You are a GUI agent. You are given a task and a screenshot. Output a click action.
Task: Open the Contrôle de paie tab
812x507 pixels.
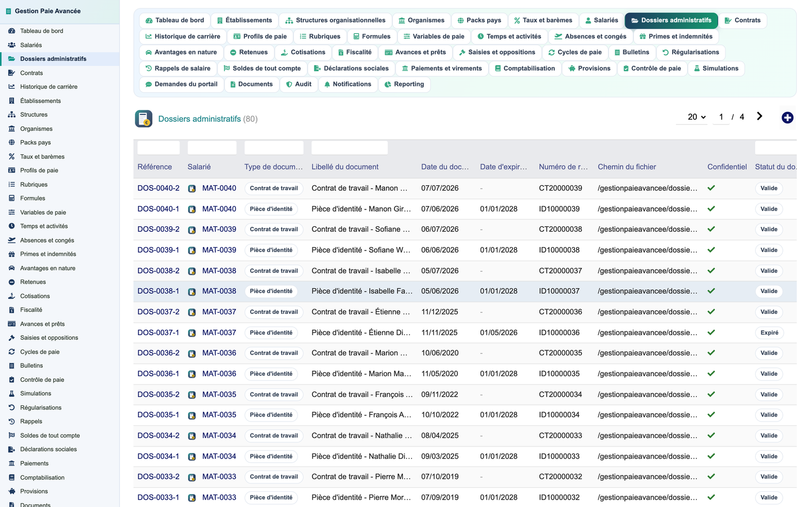click(x=652, y=68)
